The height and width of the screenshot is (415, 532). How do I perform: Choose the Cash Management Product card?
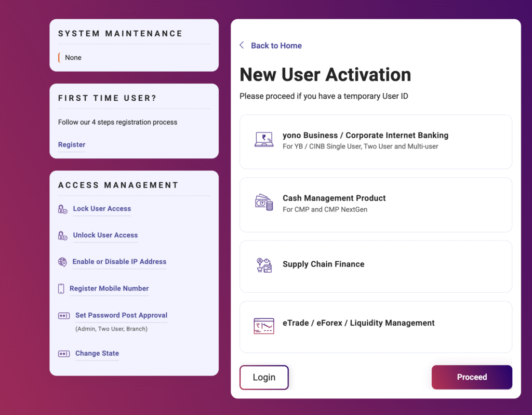click(x=376, y=204)
